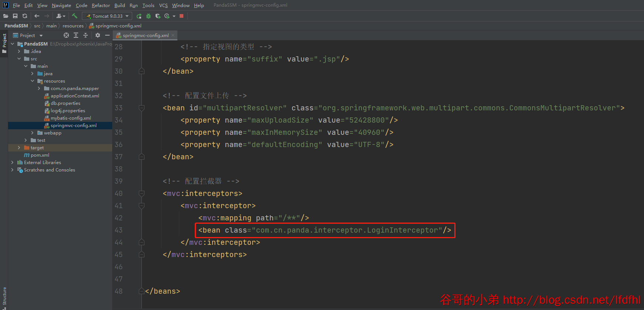
Task: Expand the com.cn.panda.mapper package
Action: pos(39,89)
